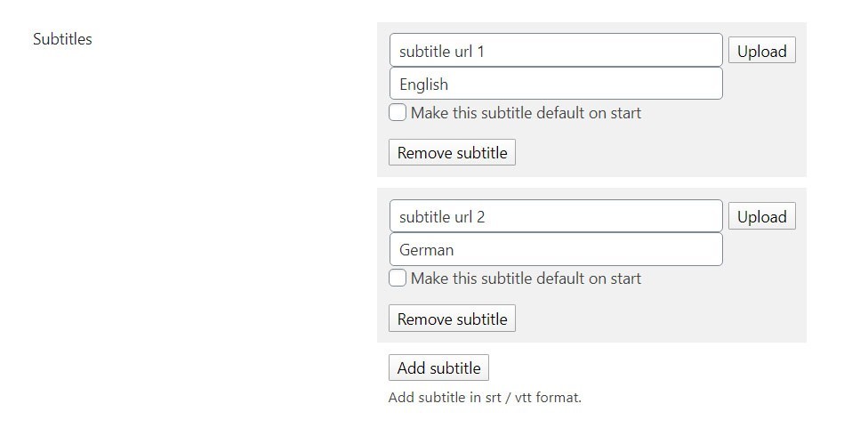Click the "Add subtitle in srt / vtt format" hint
868x428 pixels.
485,398
